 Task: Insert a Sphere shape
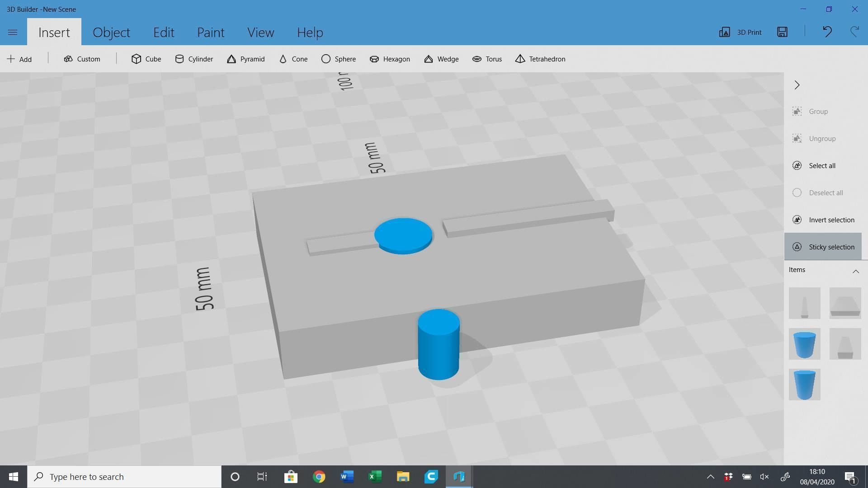click(338, 59)
